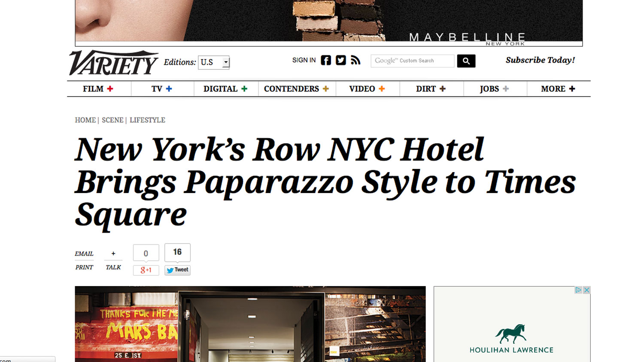Close the Houlihan Lawrence ad
This screenshot has height=362, width=644.
pos(586,290)
